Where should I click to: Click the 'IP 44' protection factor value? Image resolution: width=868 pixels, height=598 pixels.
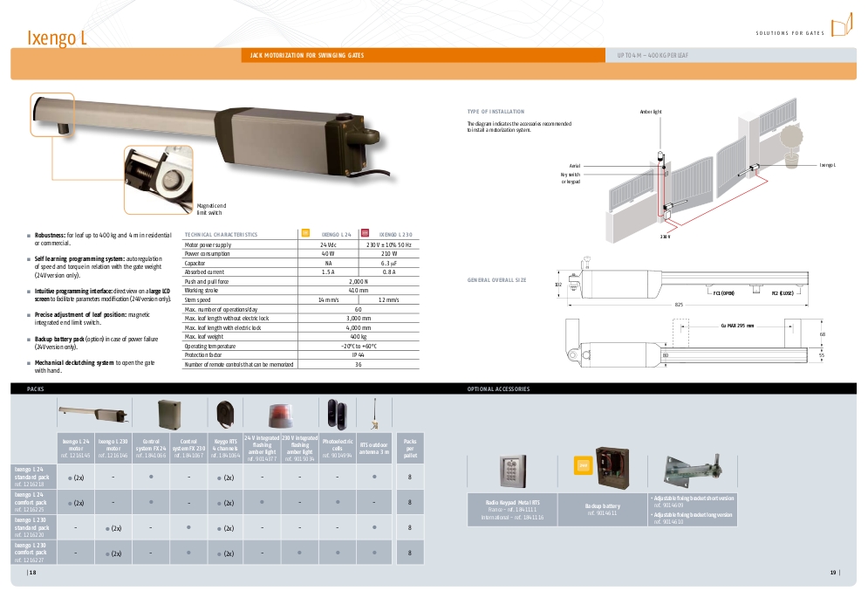click(x=359, y=355)
